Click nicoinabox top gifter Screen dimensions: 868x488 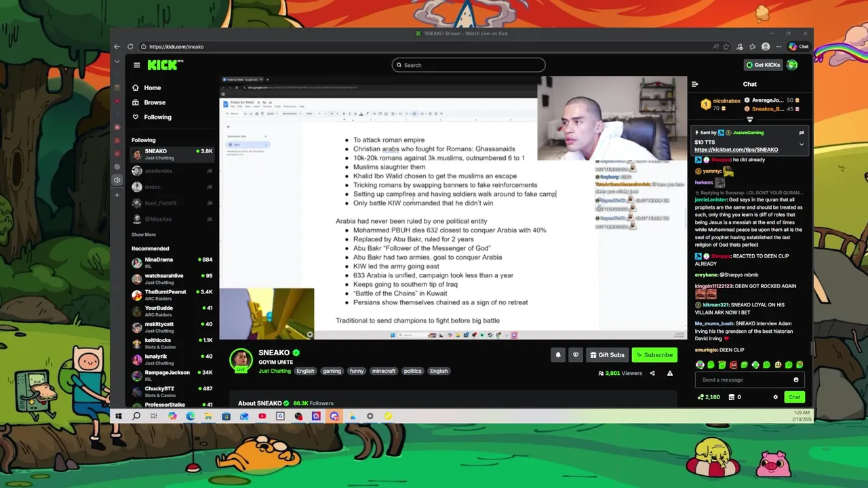tap(721, 104)
